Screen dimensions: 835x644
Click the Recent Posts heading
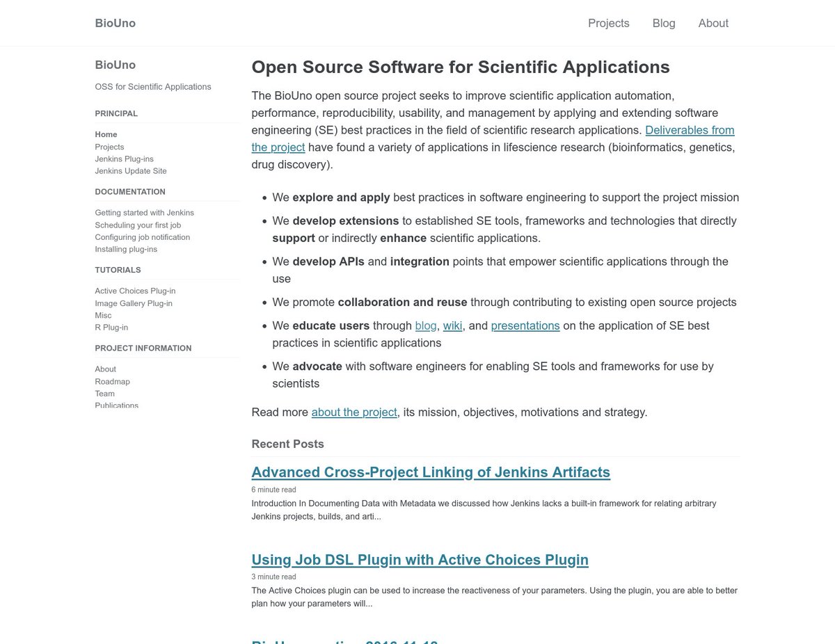tap(288, 444)
